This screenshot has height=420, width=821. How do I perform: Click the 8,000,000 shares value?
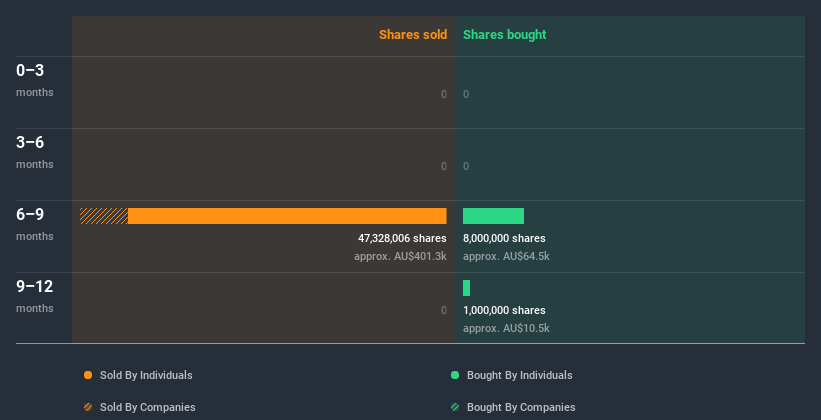coord(504,238)
